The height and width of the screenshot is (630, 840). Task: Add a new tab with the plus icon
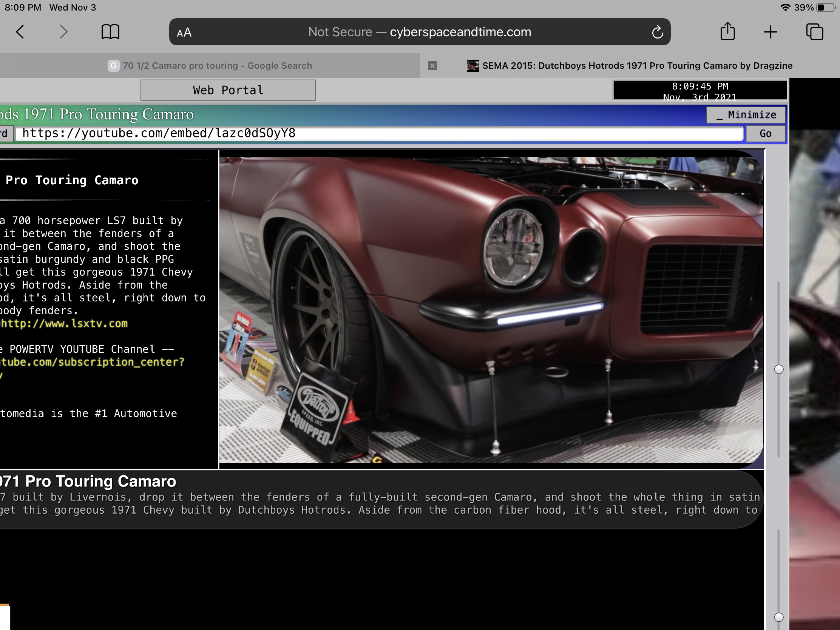point(771,32)
